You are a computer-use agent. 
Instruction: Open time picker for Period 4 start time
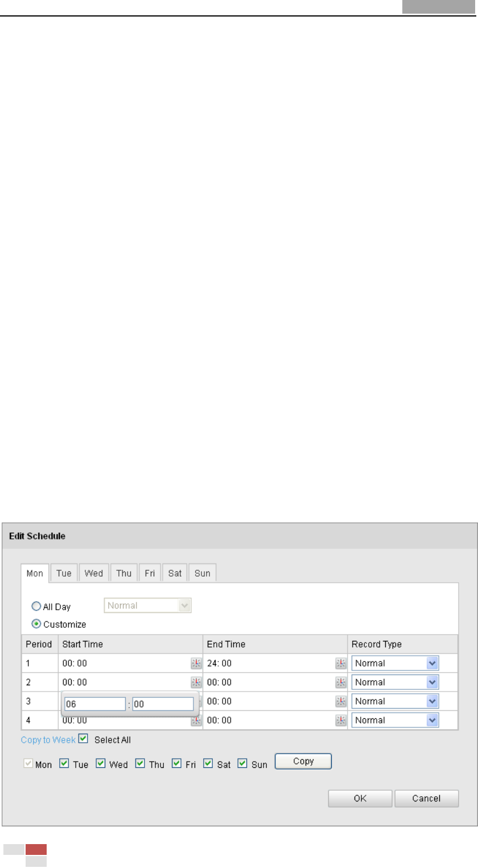(x=196, y=720)
